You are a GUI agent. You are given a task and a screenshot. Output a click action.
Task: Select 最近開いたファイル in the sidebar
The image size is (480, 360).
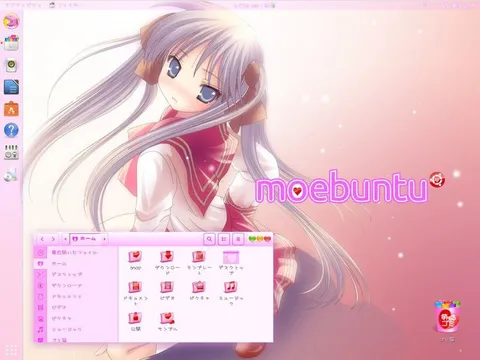76,253
